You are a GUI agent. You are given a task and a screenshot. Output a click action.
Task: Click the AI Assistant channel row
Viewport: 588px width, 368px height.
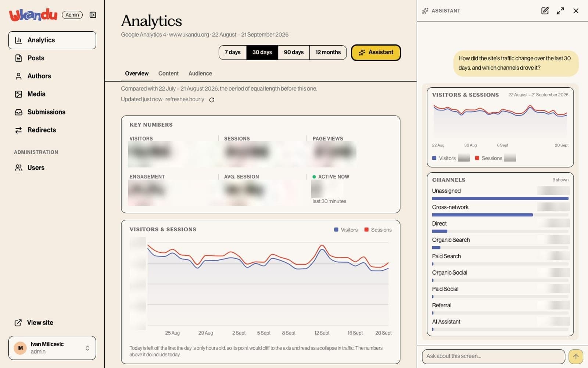coord(500,325)
